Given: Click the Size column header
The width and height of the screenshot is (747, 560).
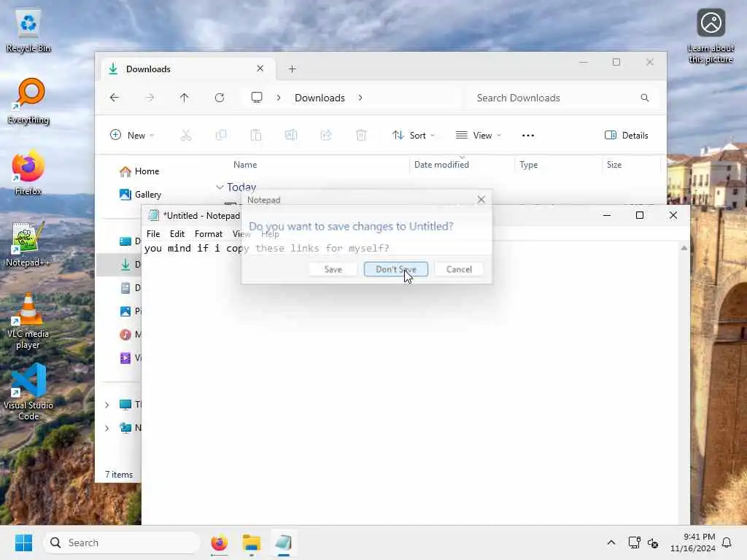Looking at the screenshot, I should pos(614,165).
